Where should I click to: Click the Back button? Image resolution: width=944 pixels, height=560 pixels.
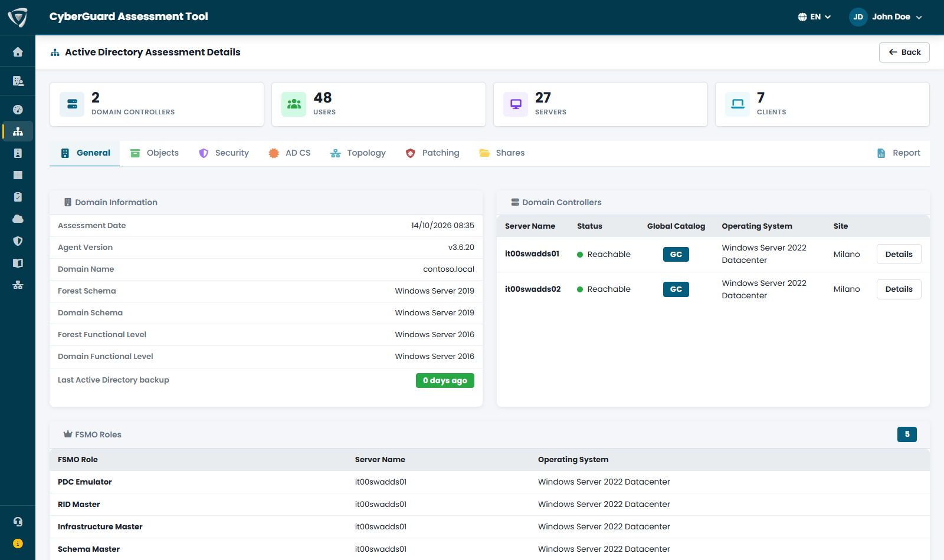904,52
